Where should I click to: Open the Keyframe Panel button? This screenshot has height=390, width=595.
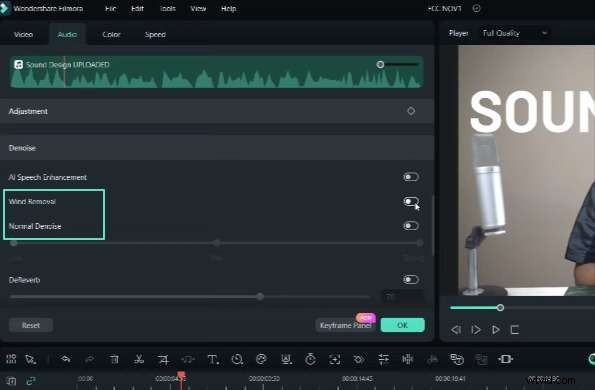click(345, 325)
